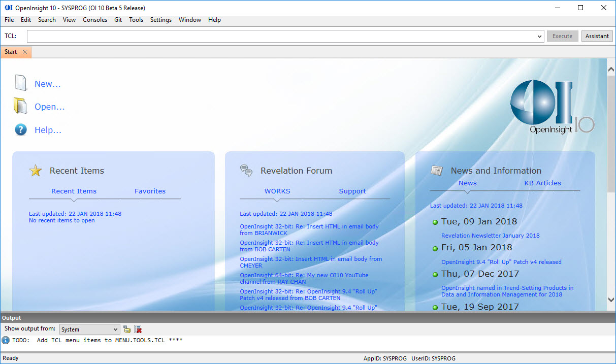616x364 pixels.
Task: Open the forum post from BRIANWICK
Action: pos(309,230)
